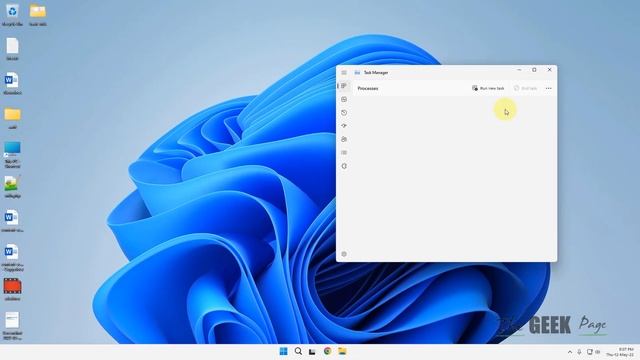Open the Performance page in Task Manager
The width and height of the screenshot is (640, 360).
point(344,99)
